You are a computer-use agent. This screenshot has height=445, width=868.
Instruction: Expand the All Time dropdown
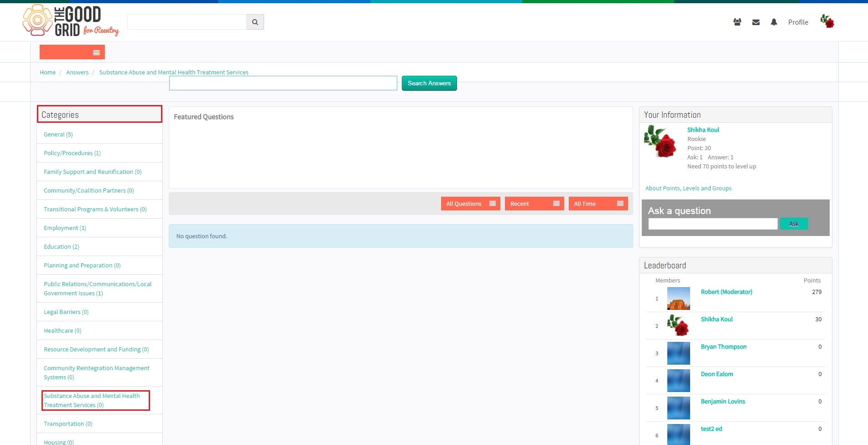coord(598,204)
